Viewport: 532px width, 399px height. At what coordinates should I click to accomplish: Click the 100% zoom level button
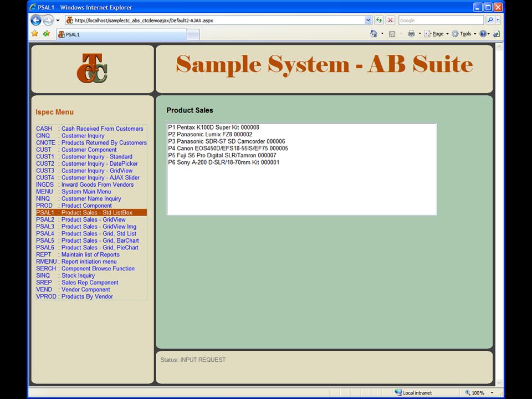[475, 392]
